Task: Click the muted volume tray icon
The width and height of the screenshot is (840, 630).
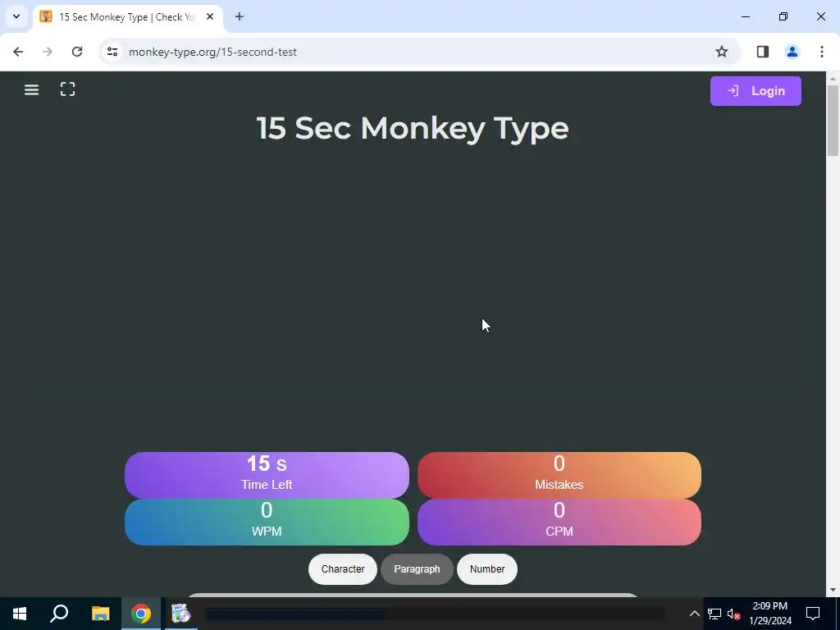Action: click(x=733, y=614)
